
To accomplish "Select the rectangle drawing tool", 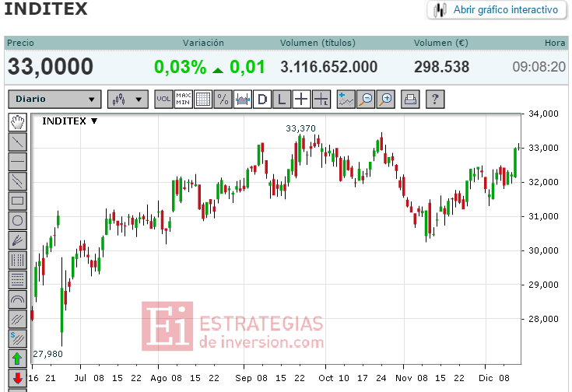I will point(17,201).
